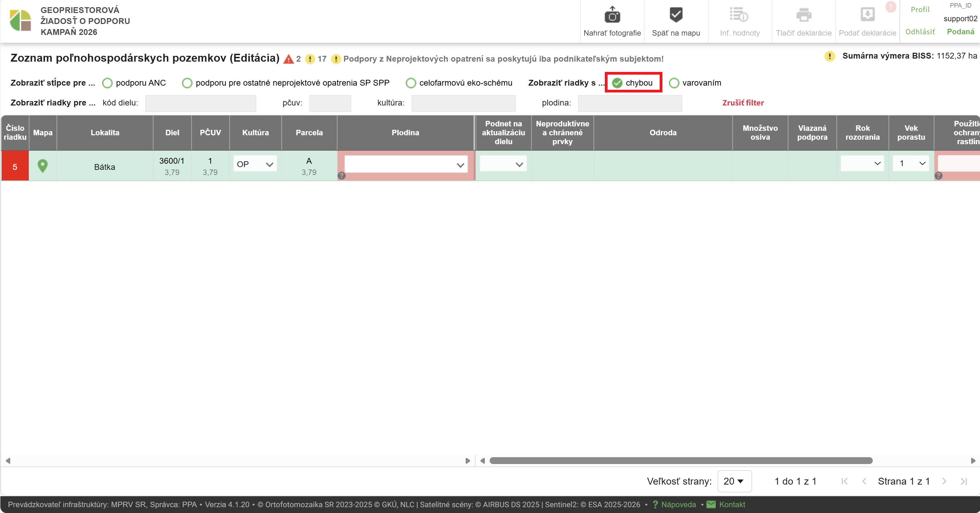
Task: Click help question mark under Plodina cell
Action: [342, 176]
